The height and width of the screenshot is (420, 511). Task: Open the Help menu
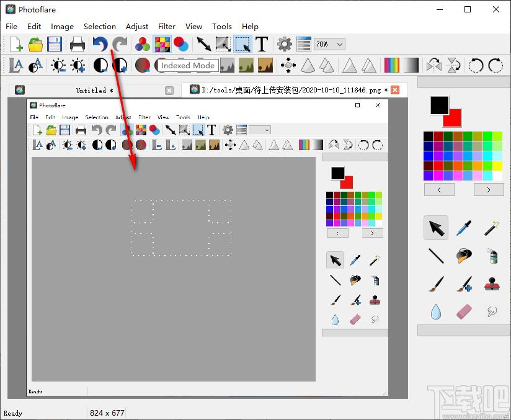pos(250,27)
